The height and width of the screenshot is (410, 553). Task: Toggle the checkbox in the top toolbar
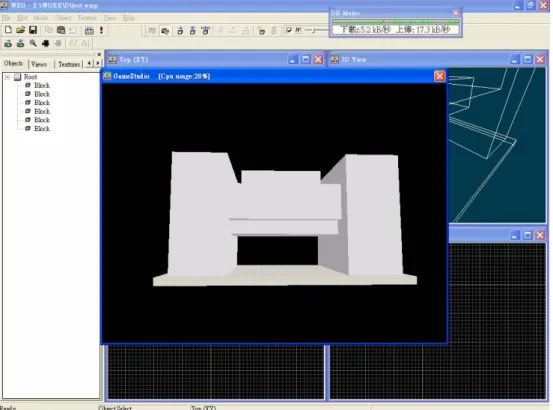(289, 30)
